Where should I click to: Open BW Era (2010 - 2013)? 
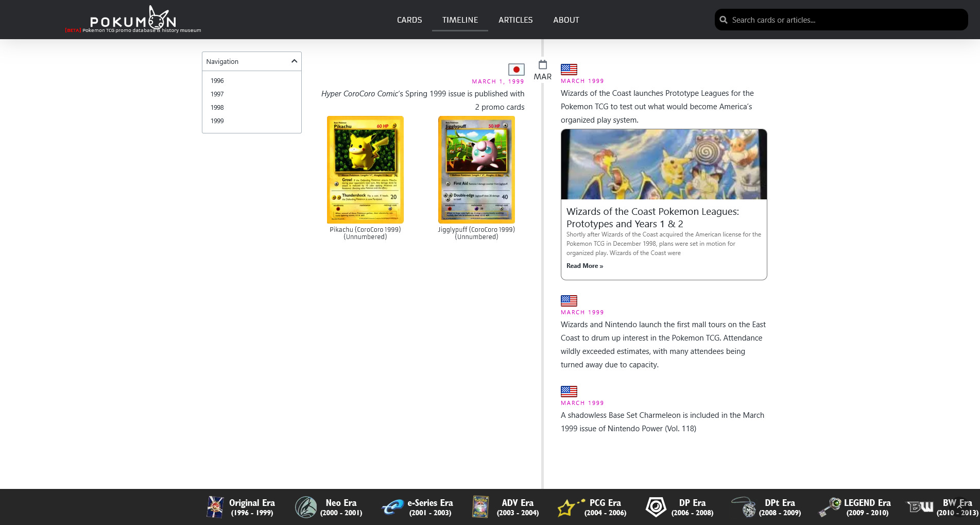pos(943,507)
